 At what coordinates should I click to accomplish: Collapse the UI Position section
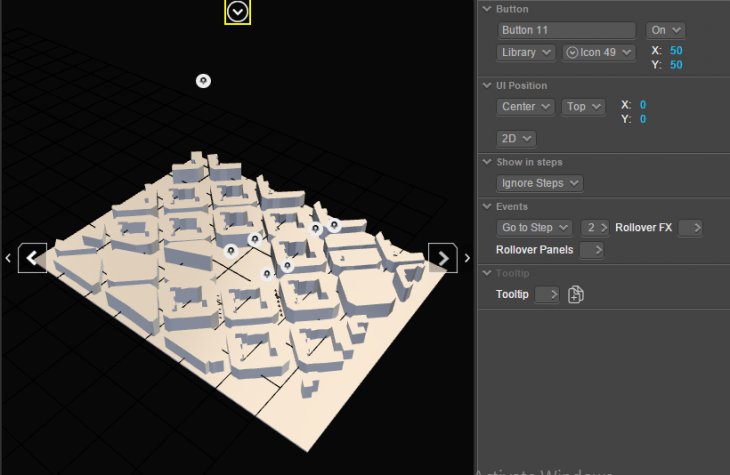[487, 85]
